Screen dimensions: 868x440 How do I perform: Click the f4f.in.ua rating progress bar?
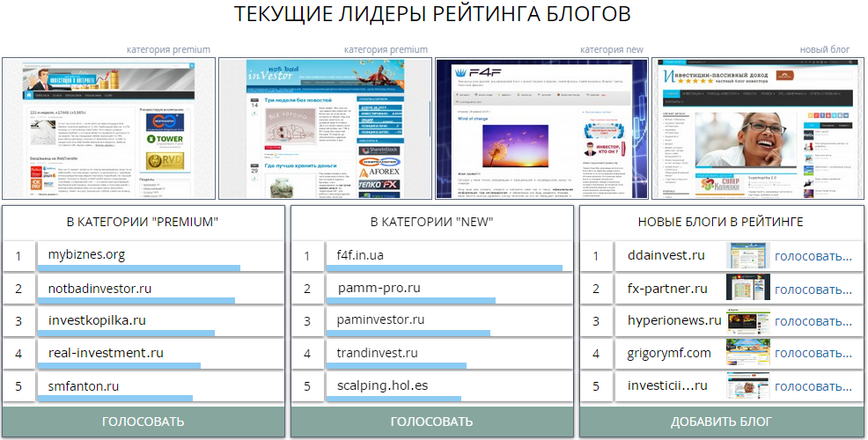(444, 268)
